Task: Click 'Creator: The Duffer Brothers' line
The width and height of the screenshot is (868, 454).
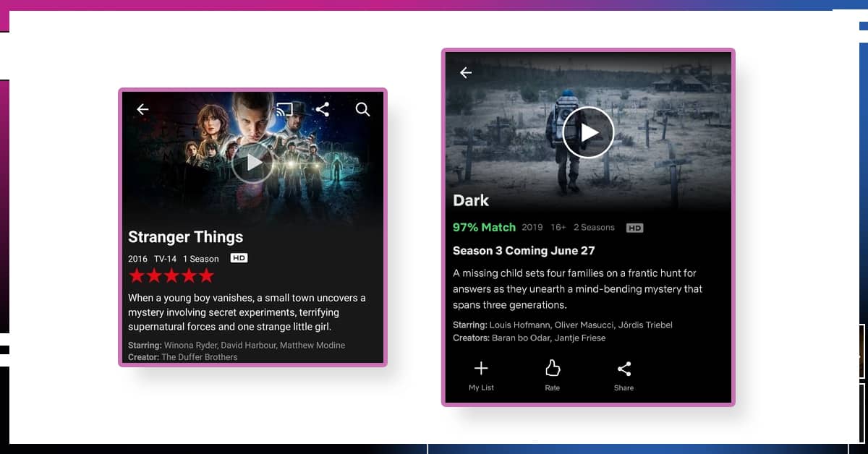Action: click(183, 356)
